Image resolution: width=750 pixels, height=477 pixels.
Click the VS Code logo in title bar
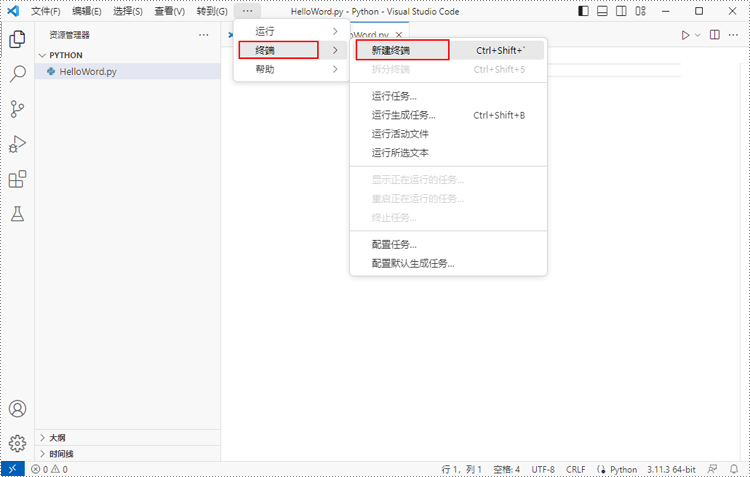pyautogui.click(x=13, y=11)
